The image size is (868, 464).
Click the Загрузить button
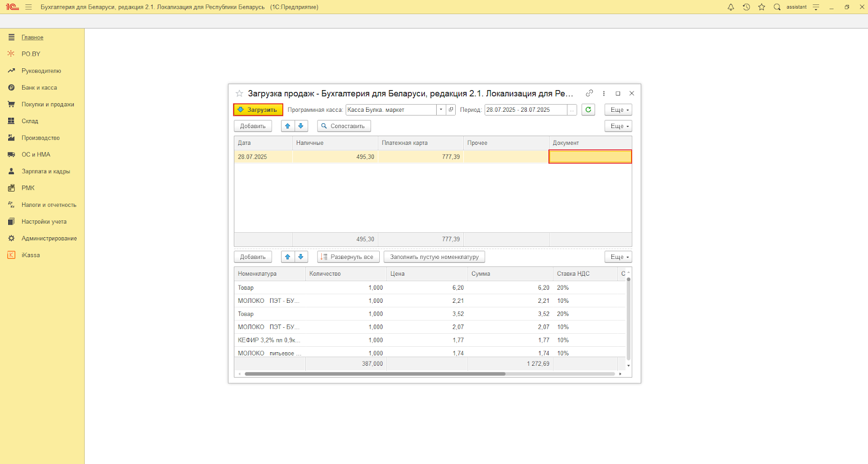click(x=258, y=110)
